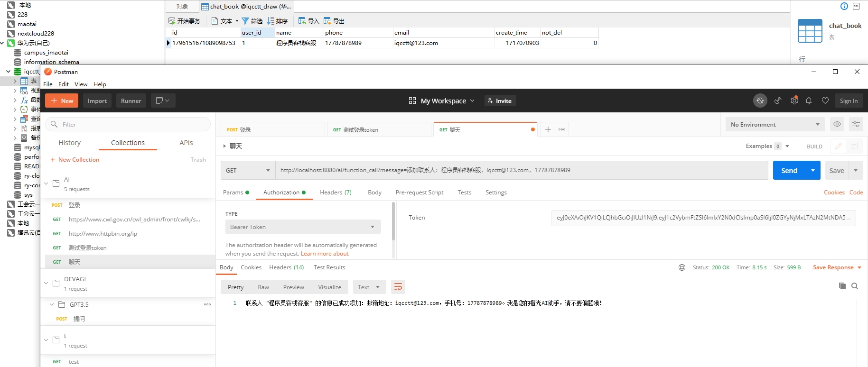Search the response with magnifier icon
Image resolution: width=868 pixels, height=367 pixels.
pyautogui.click(x=855, y=286)
